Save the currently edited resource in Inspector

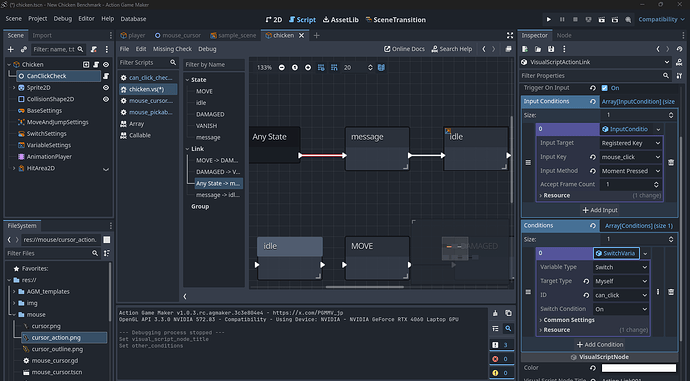(551, 49)
